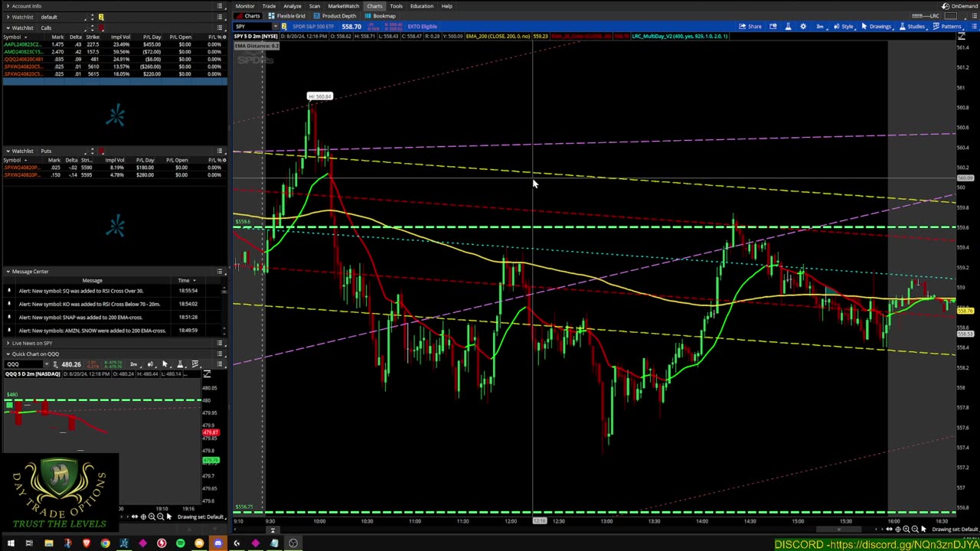Click pointer icon under main SPY chart
This screenshot has width=980, height=551.
[923, 529]
